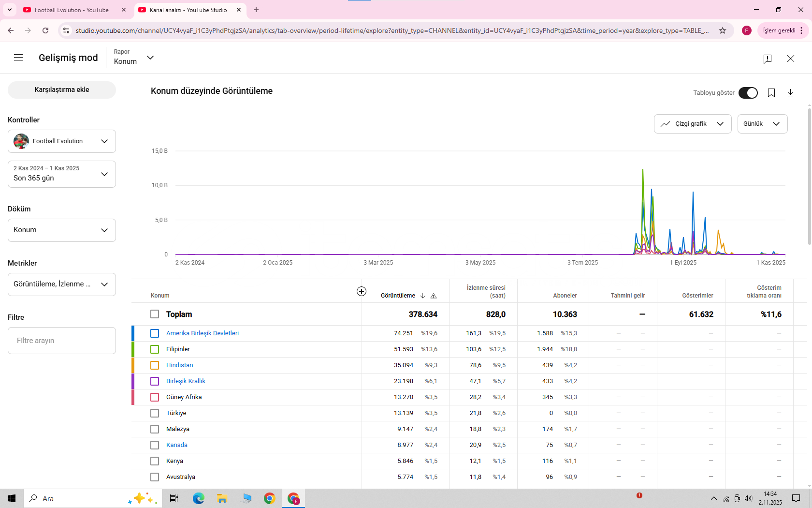Viewport: 812px width, 508px height.
Task: Open the Amerika Birleşik Devletleri link
Action: (203, 333)
